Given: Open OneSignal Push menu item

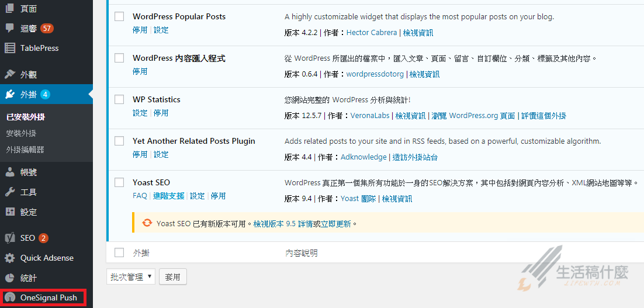Looking at the screenshot, I should (x=49, y=297).
